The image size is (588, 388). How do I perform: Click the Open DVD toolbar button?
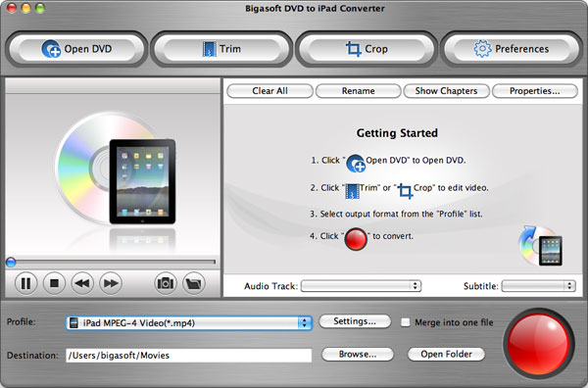point(76,49)
